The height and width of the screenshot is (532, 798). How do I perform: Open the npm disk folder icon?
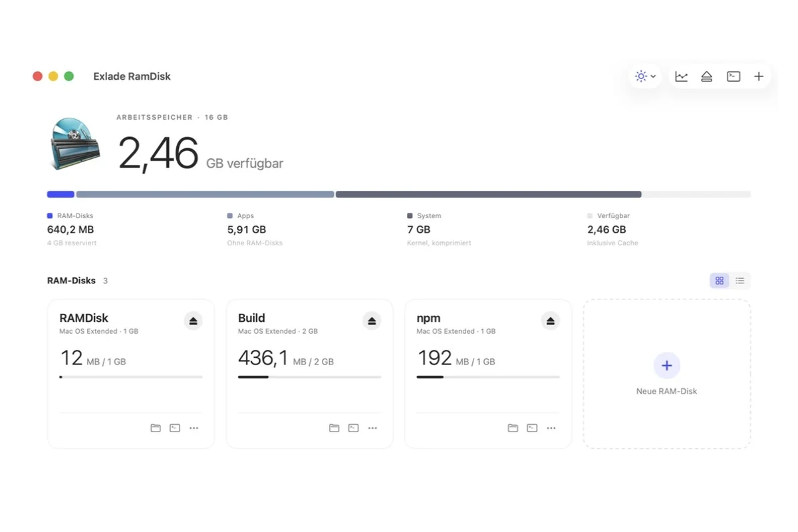[513, 428]
